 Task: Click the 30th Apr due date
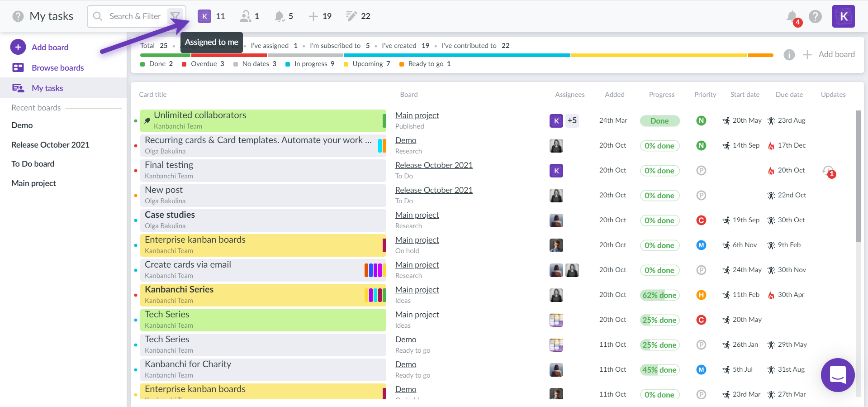[791, 295]
